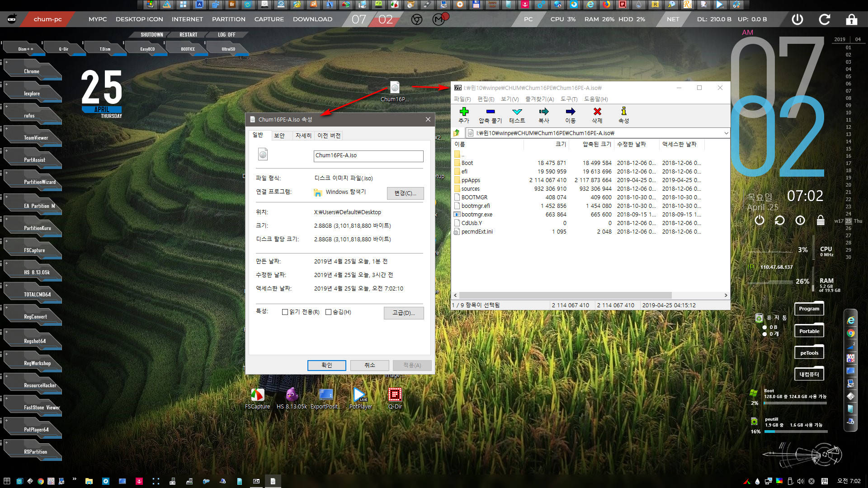This screenshot has width=868, height=488.
Task: Open 속성 (Properties) info icon in 7-Zip
Action: pos(624,111)
